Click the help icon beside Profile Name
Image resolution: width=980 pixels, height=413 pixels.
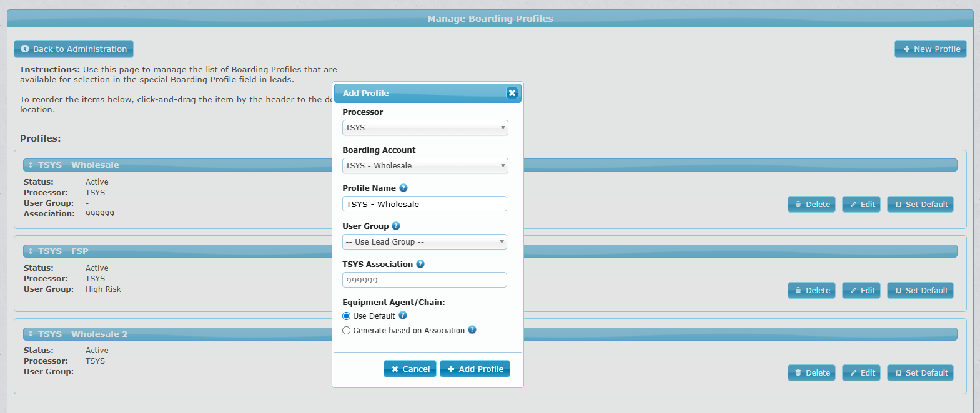403,188
